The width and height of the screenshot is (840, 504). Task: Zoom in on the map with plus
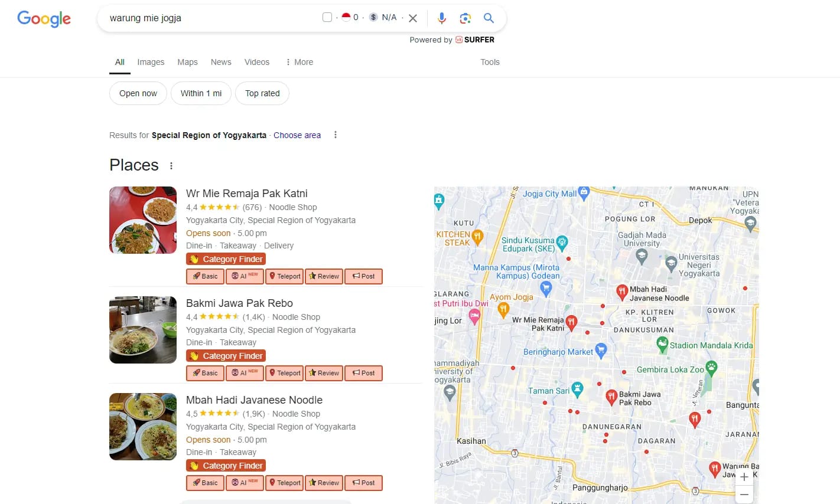[744, 477]
